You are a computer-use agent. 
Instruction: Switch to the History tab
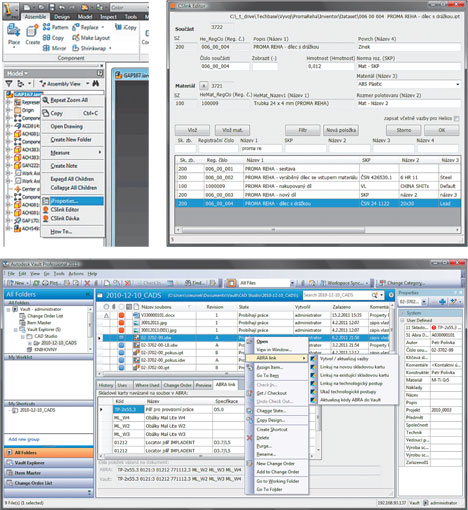click(106, 385)
